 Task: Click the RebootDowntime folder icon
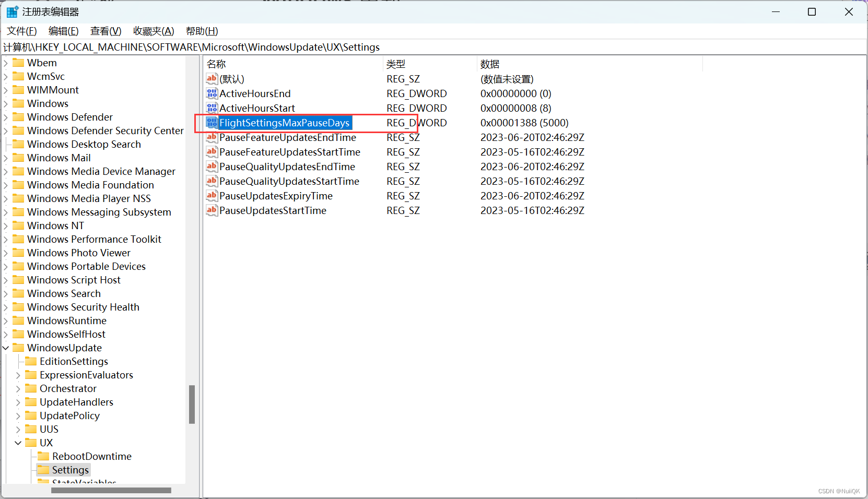pyautogui.click(x=43, y=456)
